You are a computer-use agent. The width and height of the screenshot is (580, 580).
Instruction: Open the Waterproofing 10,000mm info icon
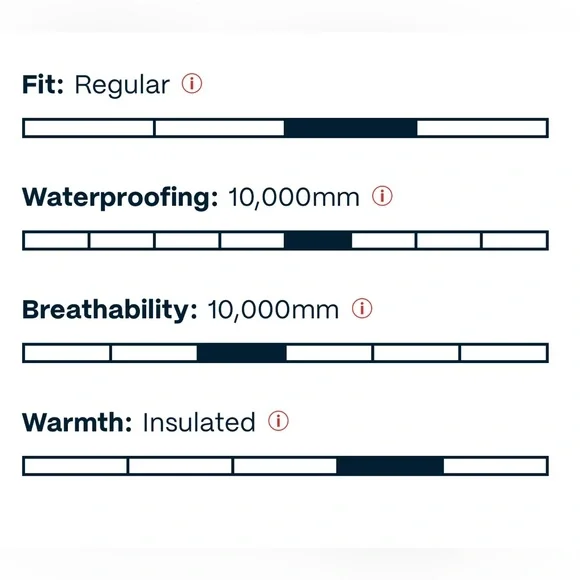point(382,196)
